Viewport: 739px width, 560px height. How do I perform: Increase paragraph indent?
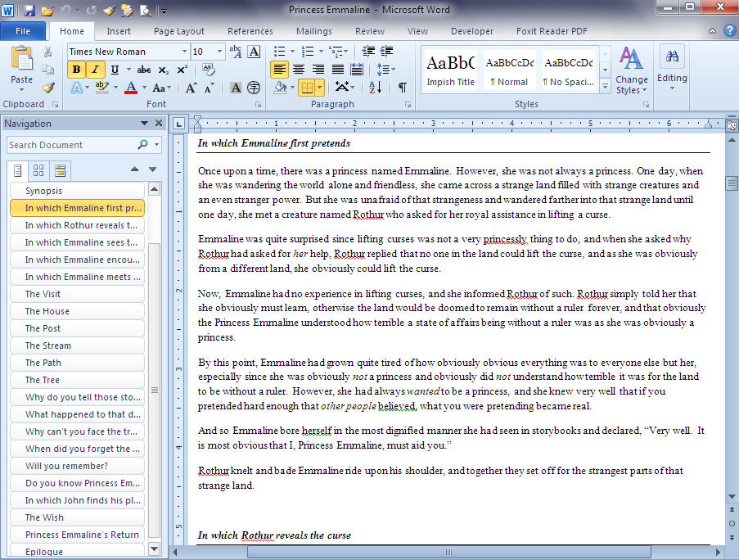pyautogui.click(x=387, y=52)
